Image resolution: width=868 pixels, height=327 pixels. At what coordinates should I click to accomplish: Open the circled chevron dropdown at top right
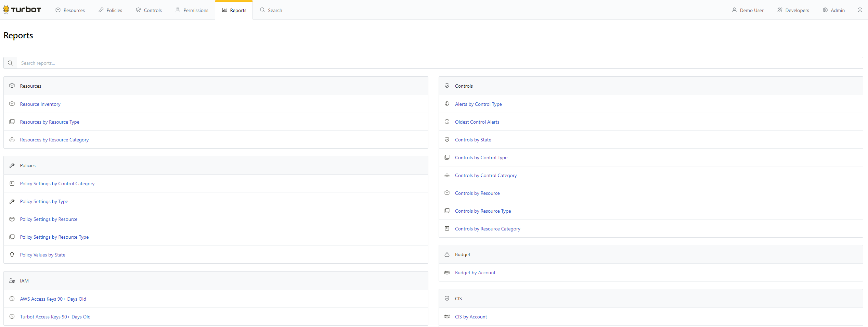coord(860,10)
